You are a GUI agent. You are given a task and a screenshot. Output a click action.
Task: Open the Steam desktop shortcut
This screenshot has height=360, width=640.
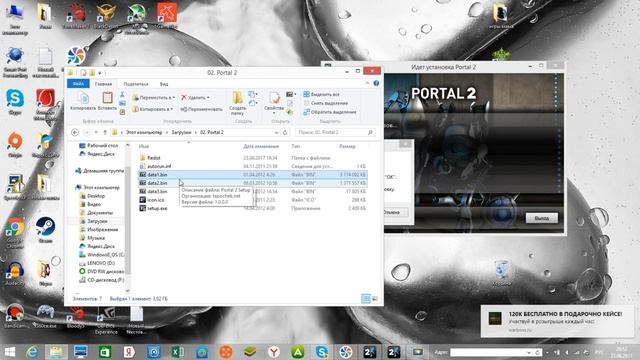coord(45,230)
